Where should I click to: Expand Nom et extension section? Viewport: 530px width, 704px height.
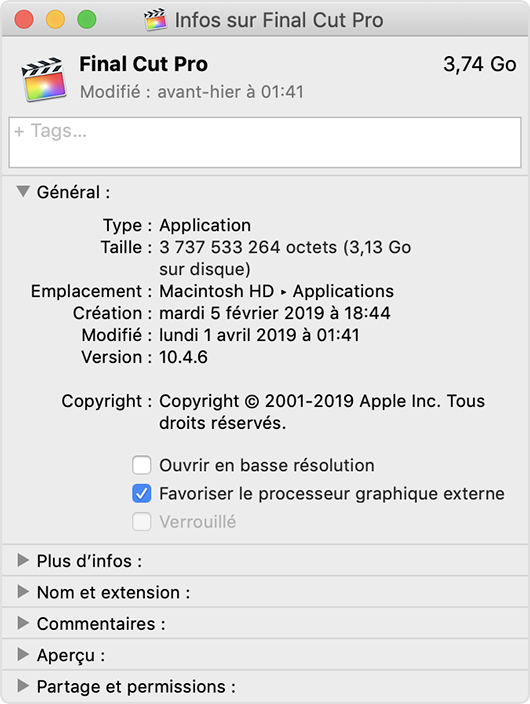coord(23,592)
